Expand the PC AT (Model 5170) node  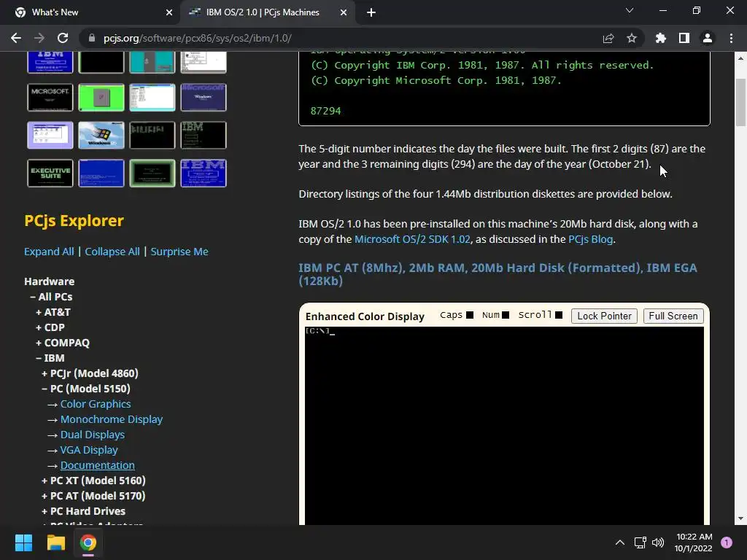click(93, 496)
